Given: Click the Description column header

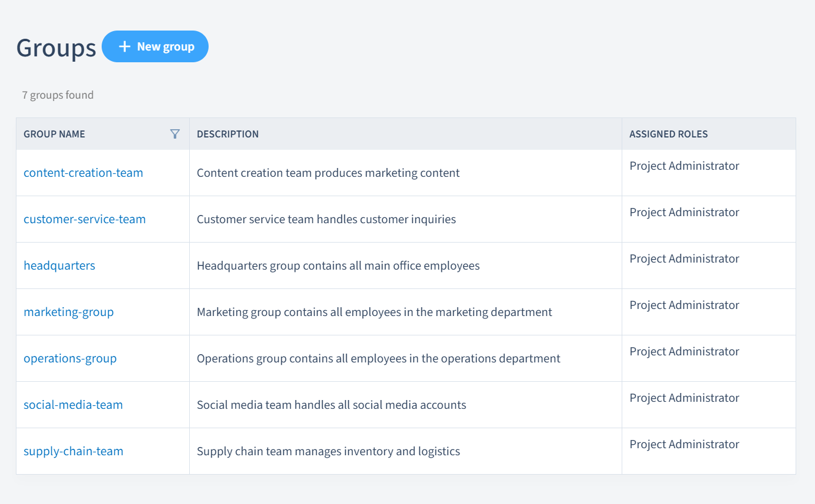Looking at the screenshot, I should pyautogui.click(x=405, y=134).
